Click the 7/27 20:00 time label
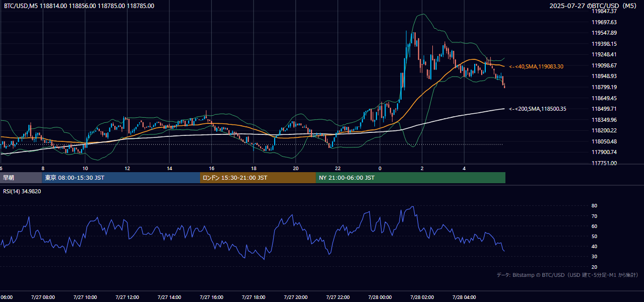 296,297
